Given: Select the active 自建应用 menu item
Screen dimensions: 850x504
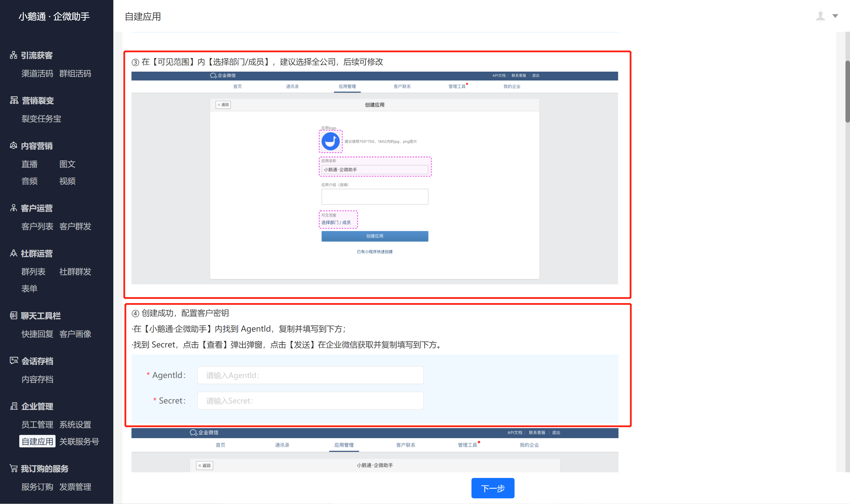Looking at the screenshot, I should pos(37,441).
